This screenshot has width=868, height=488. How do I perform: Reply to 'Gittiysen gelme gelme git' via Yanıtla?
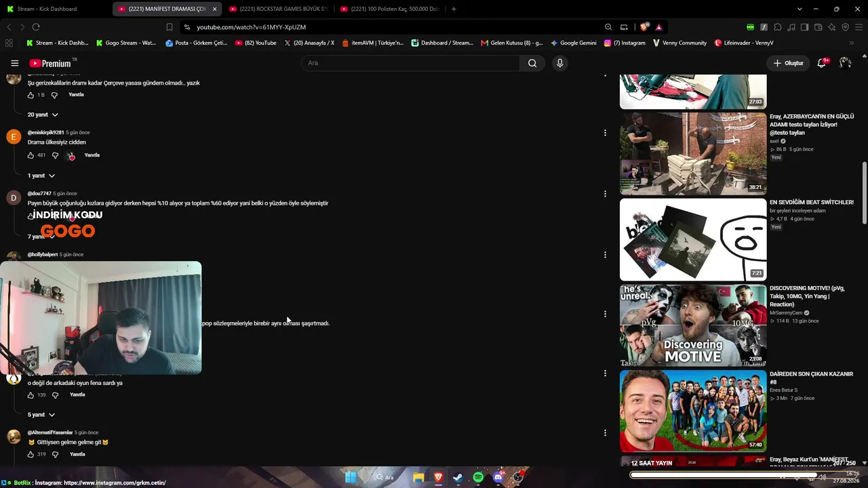77,454
